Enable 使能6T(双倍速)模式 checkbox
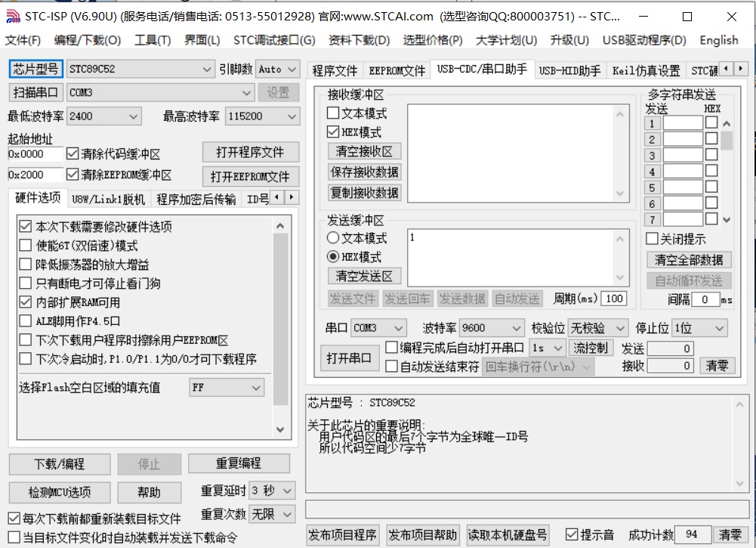The height and width of the screenshot is (548, 756). point(25,245)
